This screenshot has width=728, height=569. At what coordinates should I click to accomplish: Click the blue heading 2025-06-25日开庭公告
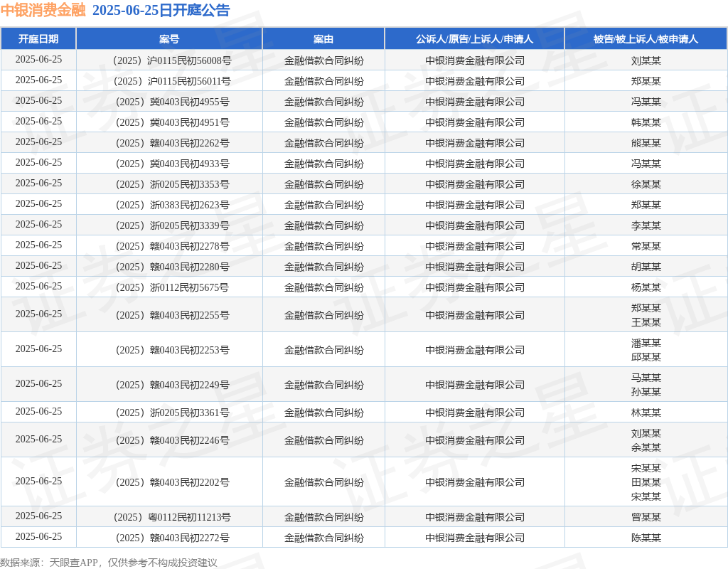click(161, 10)
